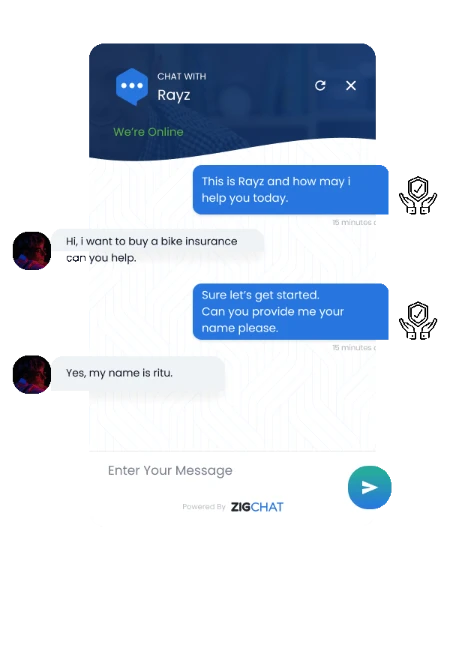Screen dimensions: 450x645
Task: Focus the Enter Your Message field
Action: (218, 471)
